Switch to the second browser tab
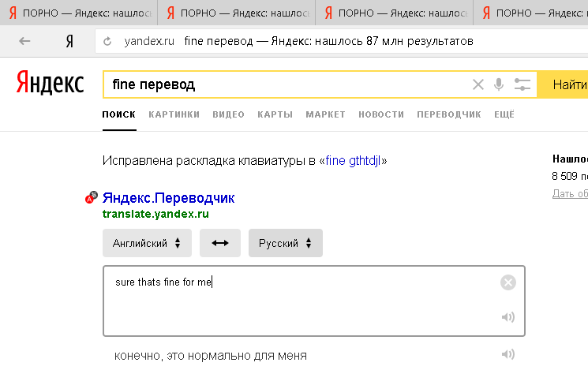Viewport: 588px width, 385px height. (237, 13)
